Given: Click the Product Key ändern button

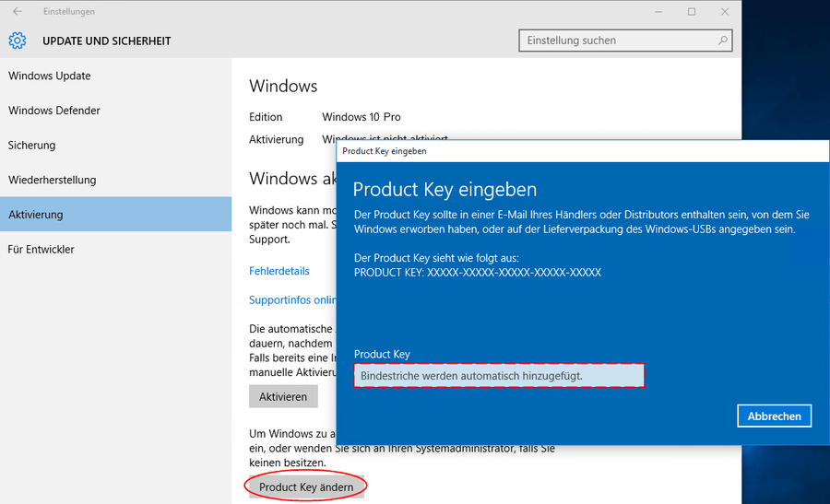Looking at the screenshot, I should point(306,486).
